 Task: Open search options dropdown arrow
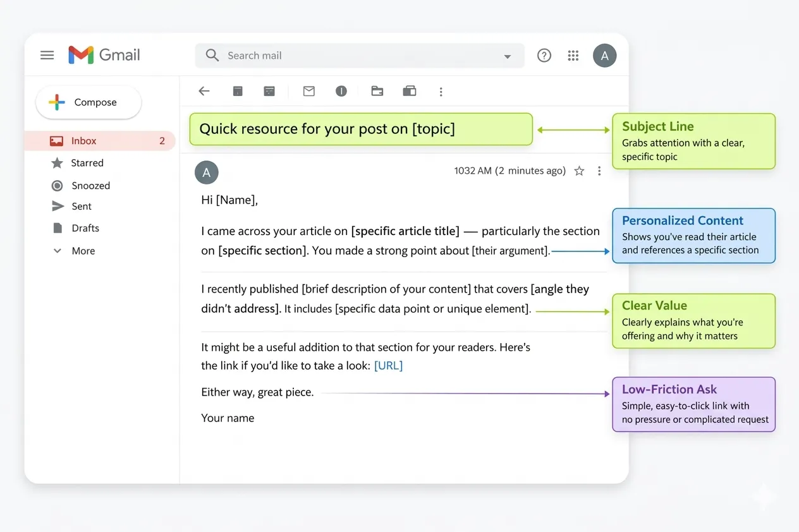pos(508,56)
